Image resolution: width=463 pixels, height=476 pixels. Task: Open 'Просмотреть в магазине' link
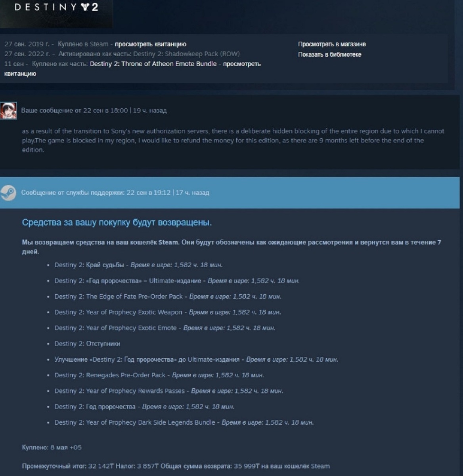coord(332,44)
